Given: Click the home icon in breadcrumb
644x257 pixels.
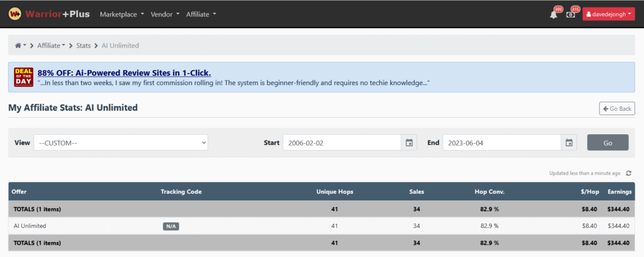Looking at the screenshot, I should (18, 45).
